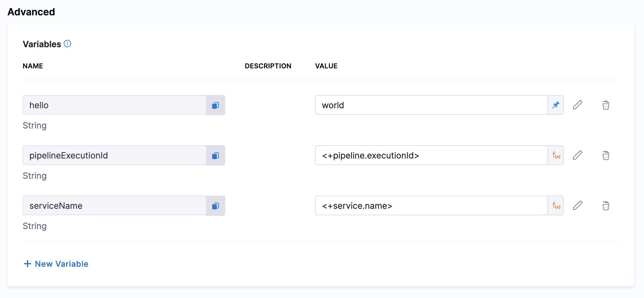Viewport: 644px width, 298px height.
Task: Click the world value input field
Action: [x=431, y=105]
